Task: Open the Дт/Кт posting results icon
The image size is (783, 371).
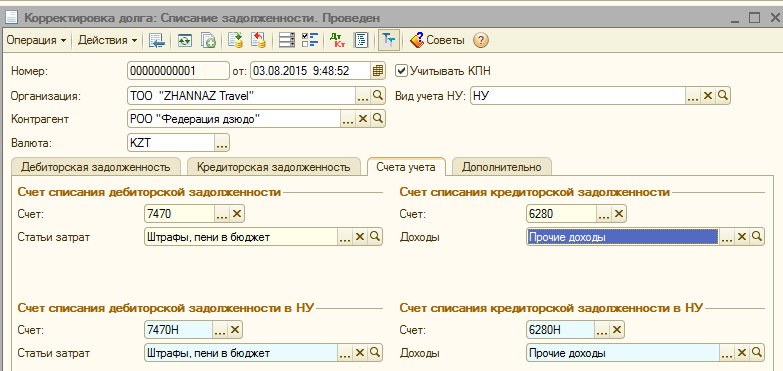Action: click(x=338, y=40)
